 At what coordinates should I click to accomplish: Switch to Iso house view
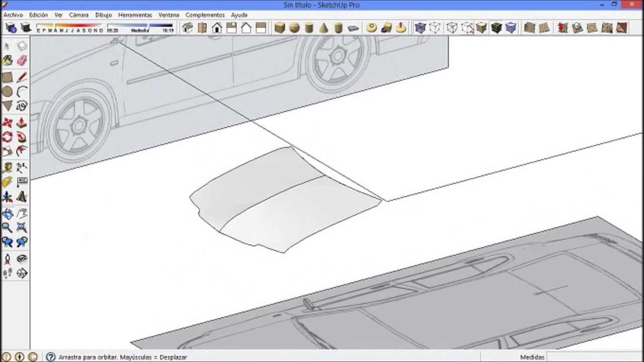click(188, 28)
